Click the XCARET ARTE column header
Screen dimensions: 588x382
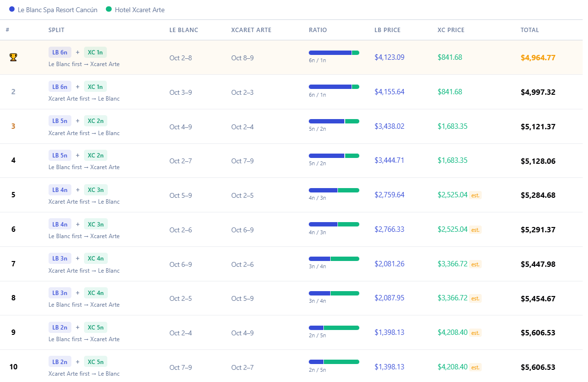(251, 30)
